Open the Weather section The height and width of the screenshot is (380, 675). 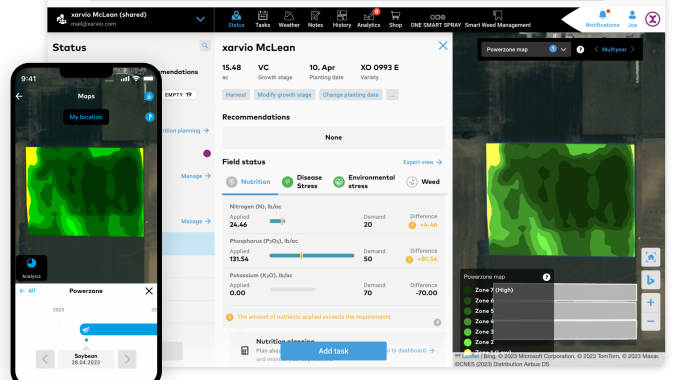pyautogui.click(x=289, y=19)
